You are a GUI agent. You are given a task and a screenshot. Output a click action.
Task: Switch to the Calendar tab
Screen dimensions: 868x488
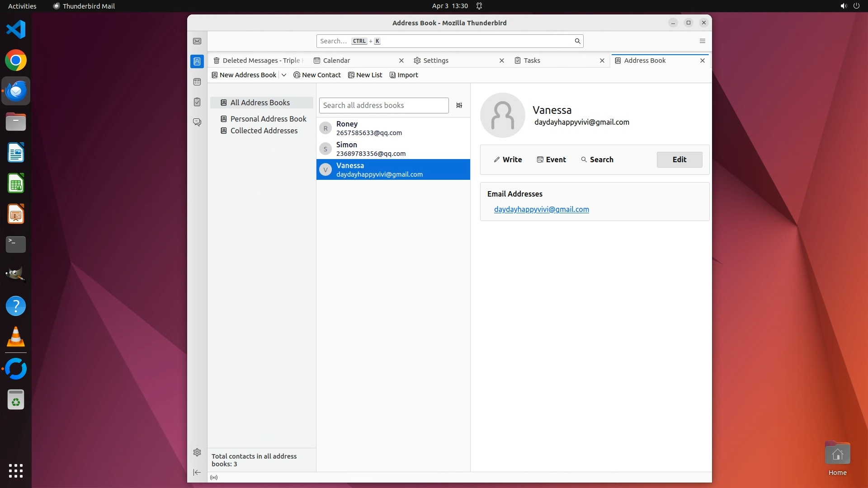pyautogui.click(x=336, y=61)
